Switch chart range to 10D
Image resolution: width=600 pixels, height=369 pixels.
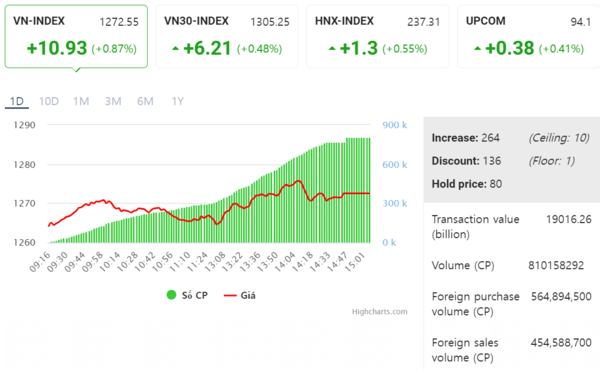point(49,101)
